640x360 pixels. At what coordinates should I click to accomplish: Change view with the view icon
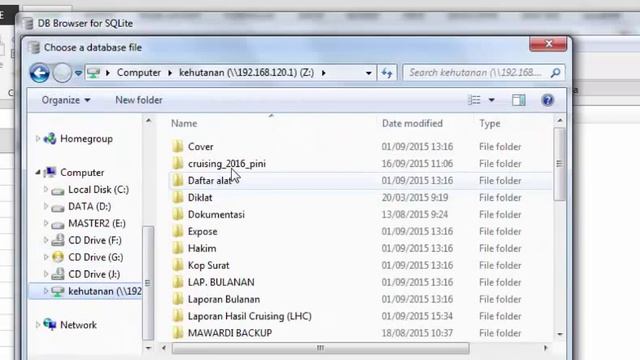(x=474, y=100)
